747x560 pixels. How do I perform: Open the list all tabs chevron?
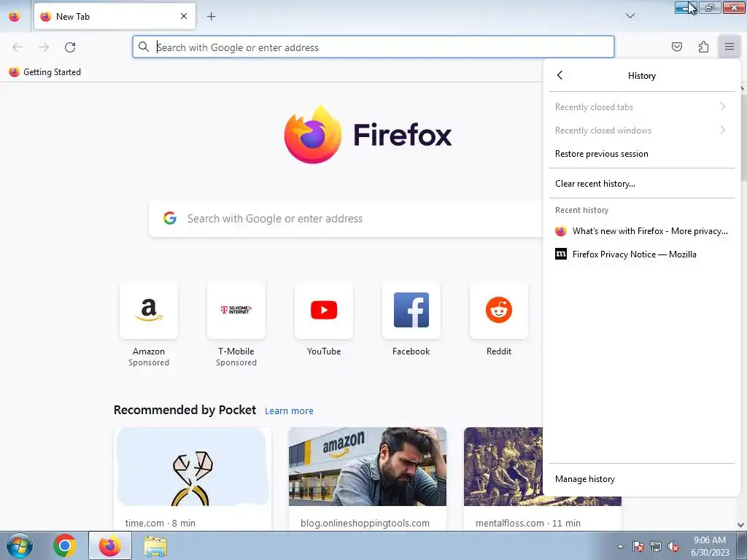pos(630,16)
